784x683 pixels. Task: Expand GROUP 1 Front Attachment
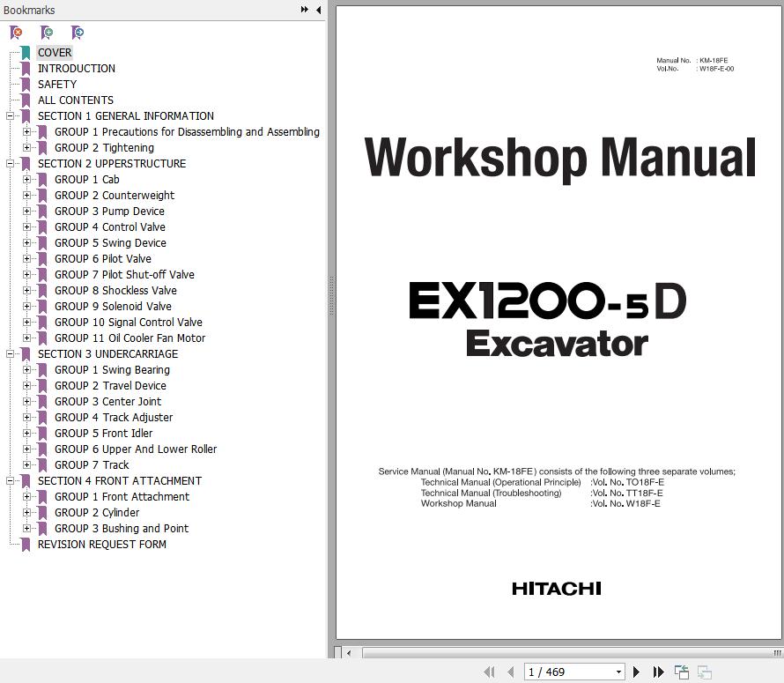pos(26,497)
